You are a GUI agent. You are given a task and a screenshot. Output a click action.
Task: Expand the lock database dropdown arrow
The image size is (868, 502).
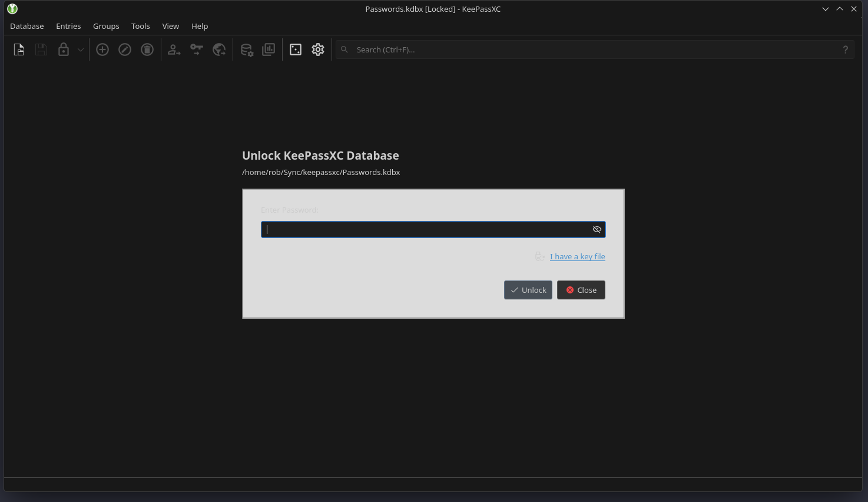tap(80, 50)
